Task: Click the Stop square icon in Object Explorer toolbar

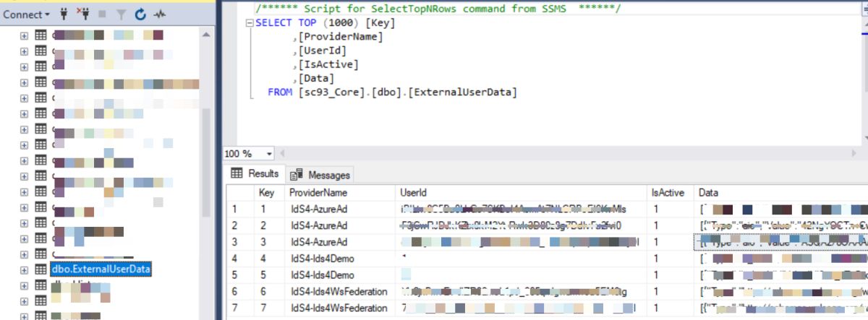Action: pyautogui.click(x=103, y=14)
